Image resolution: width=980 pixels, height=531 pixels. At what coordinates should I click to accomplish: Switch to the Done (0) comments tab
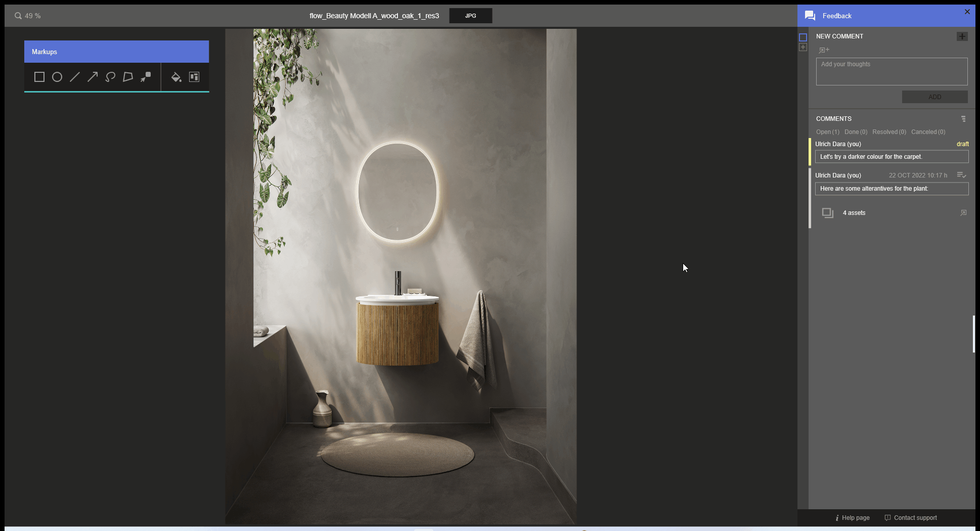click(856, 132)
